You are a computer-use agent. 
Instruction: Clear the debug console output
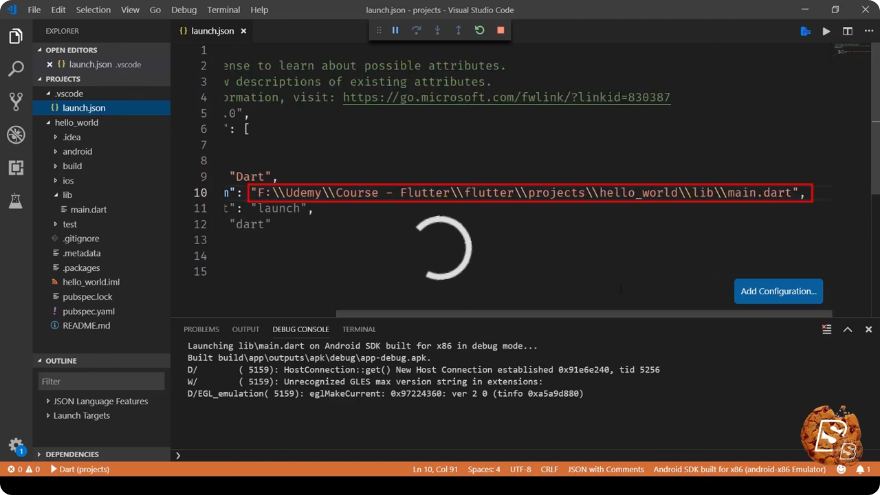tap(827, 329)
